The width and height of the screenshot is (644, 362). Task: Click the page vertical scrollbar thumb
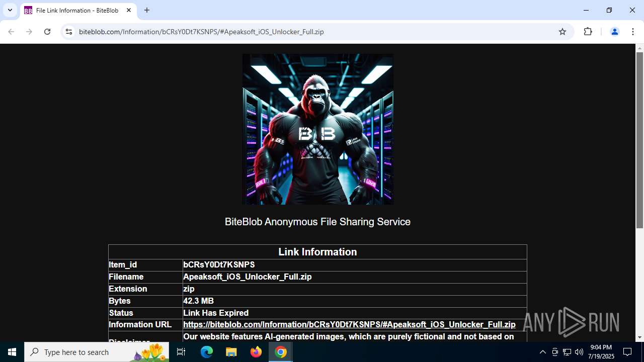tap(639, 140)
